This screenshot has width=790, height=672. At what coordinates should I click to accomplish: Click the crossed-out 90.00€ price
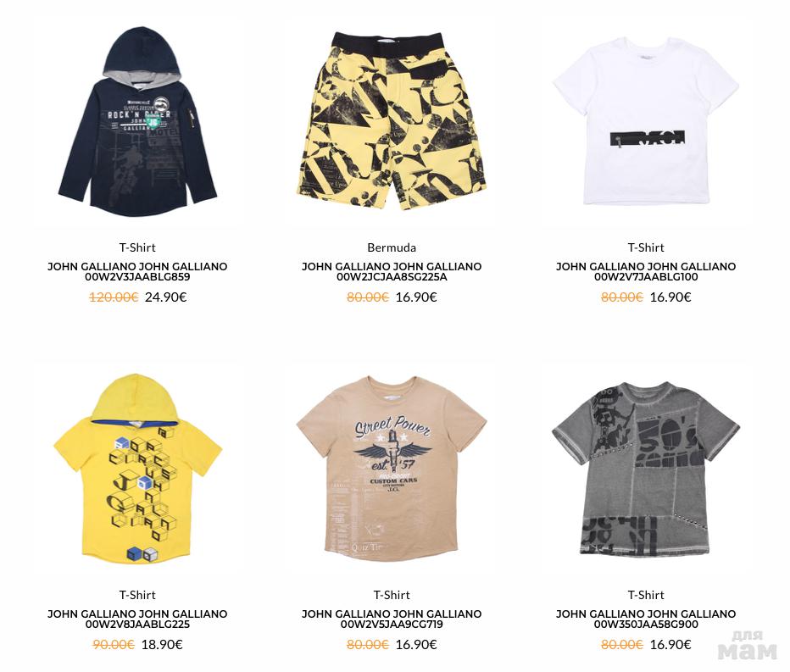point(114,645)
